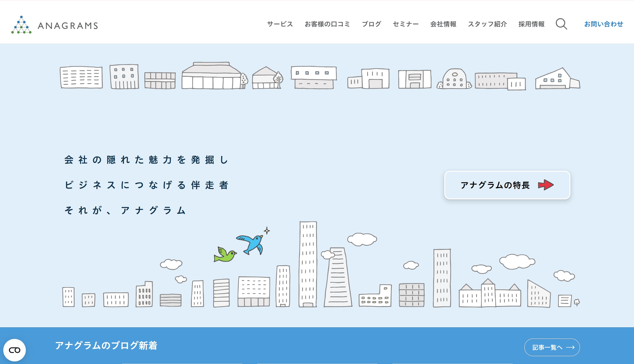Open スタッフ紹介 navigation item
The image size is (634, 364).
click(x=487, y=24)
